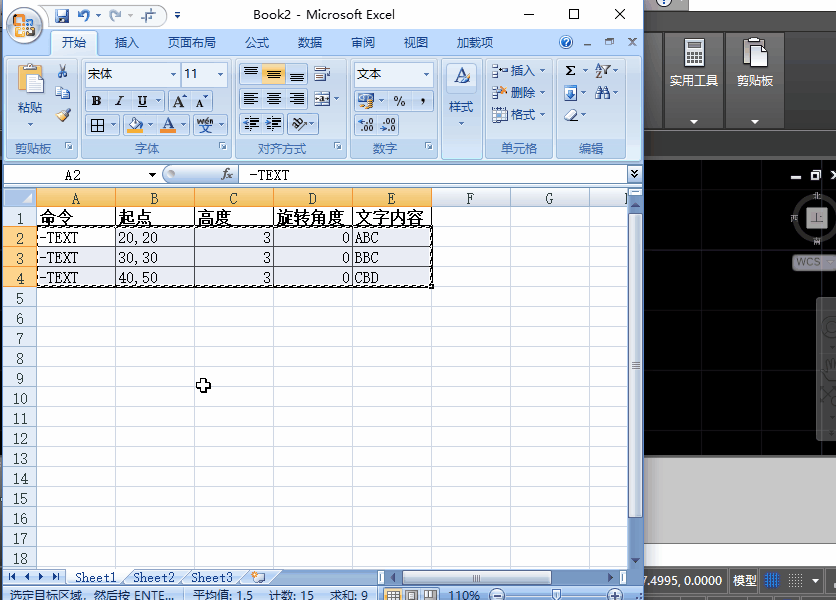Image resolution: width=836 pixels, height=600 pixels.
Task: Click the percent style icon
Action: [x=399, y=101]
